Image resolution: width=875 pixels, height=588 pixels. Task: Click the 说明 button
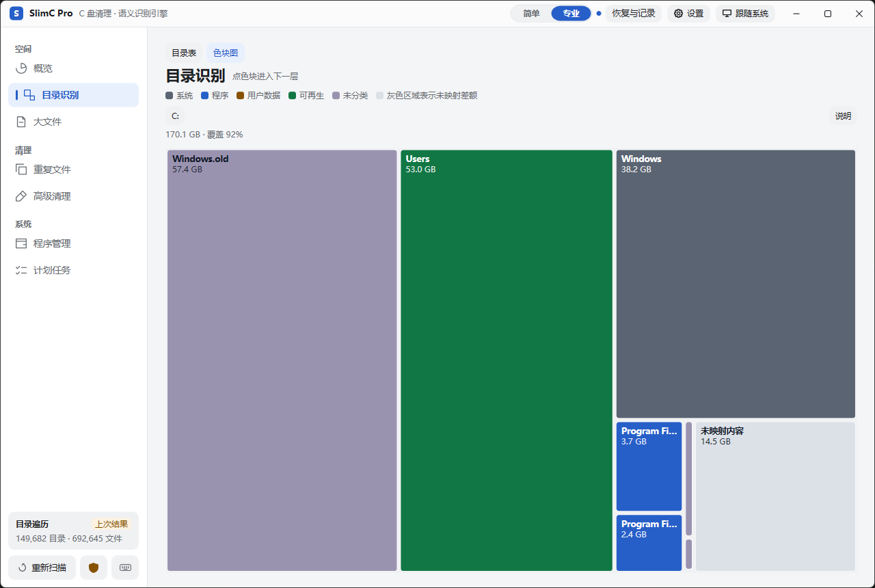click(x=843, y=116)
